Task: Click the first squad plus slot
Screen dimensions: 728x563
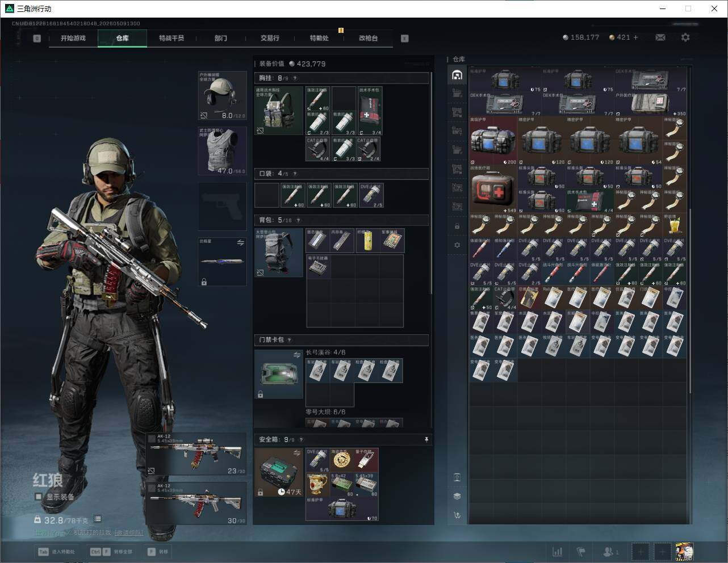Action: pyautogui.click(x=641, y=552)
